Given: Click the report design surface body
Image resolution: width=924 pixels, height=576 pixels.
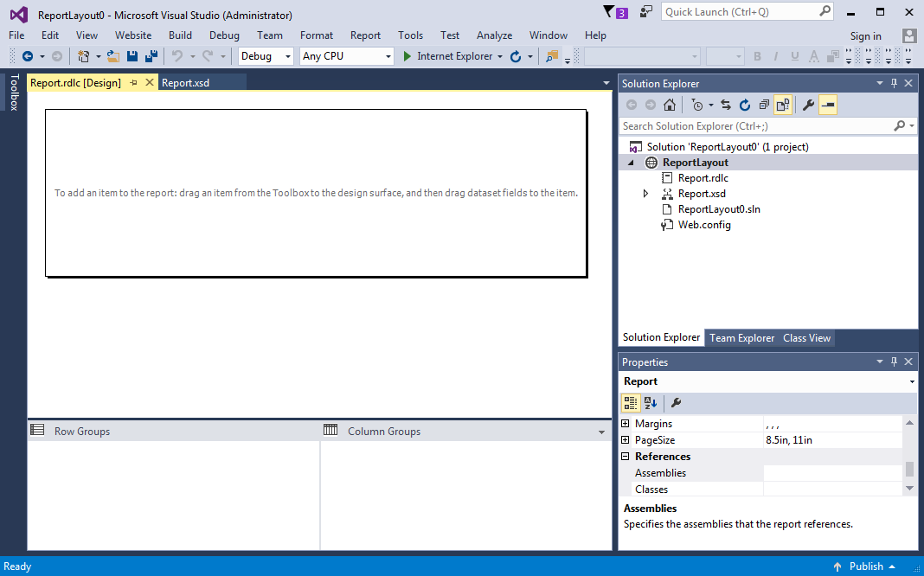Looking at the screenshot, I should coord(316,193).
